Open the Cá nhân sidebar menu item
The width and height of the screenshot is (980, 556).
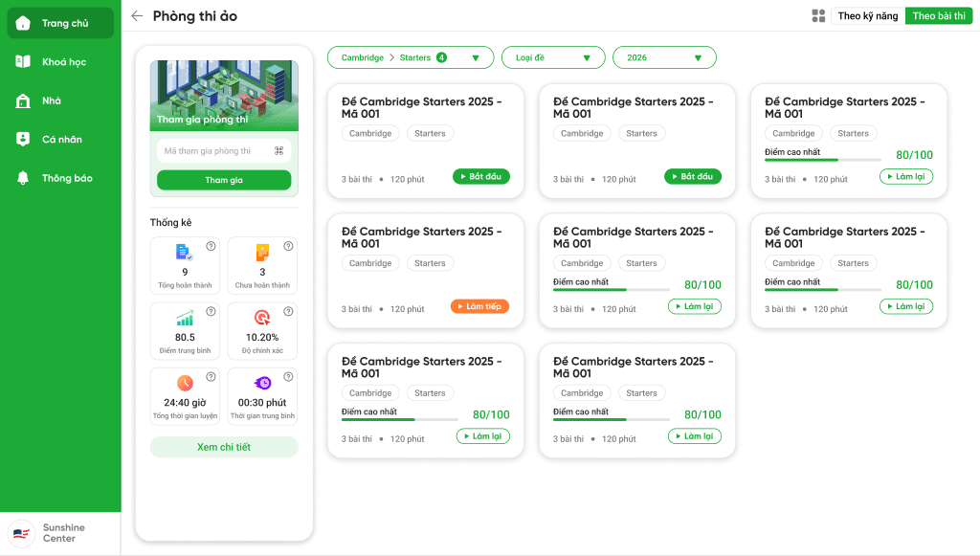60,140
